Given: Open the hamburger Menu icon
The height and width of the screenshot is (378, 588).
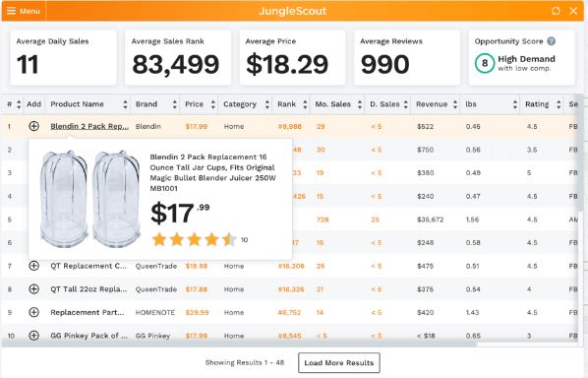Looking at the screenshot, I should click(x=11, y=11).
